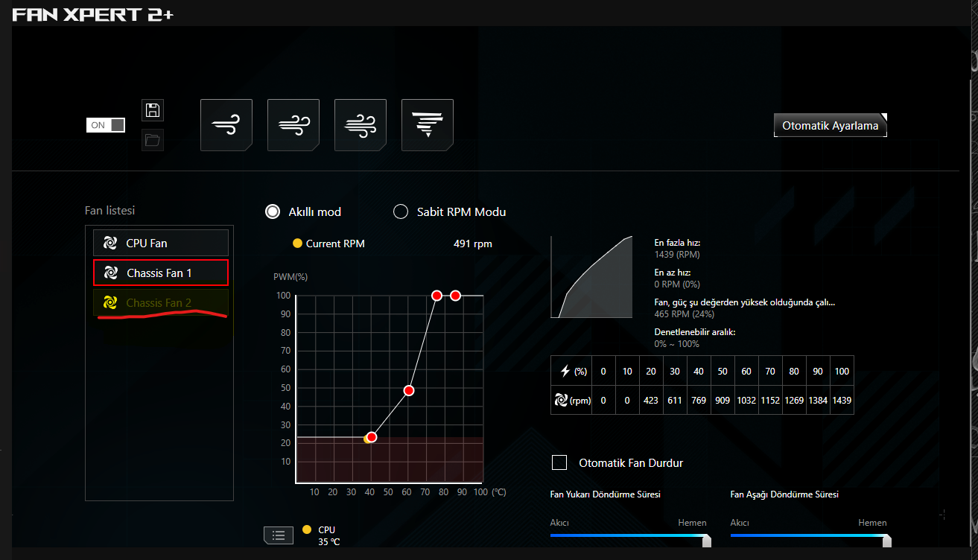
Task: Click the 769 rpm table cell
Action: (x=699, y=400)
